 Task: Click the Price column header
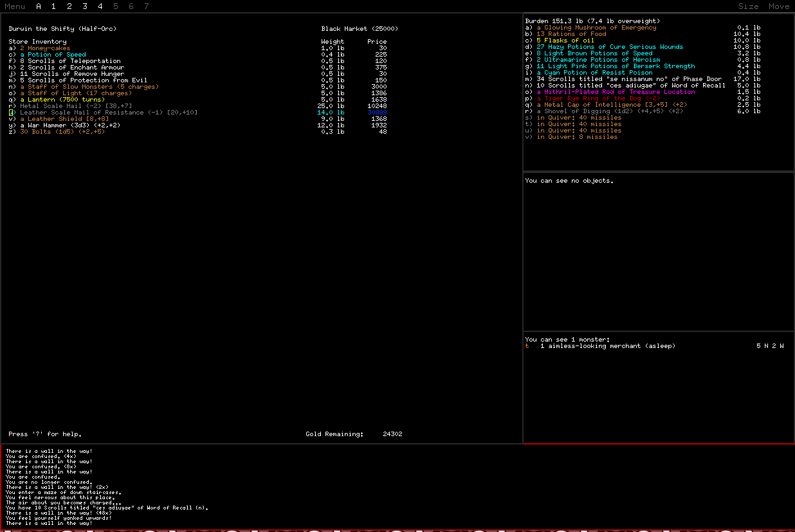[377, 42]
